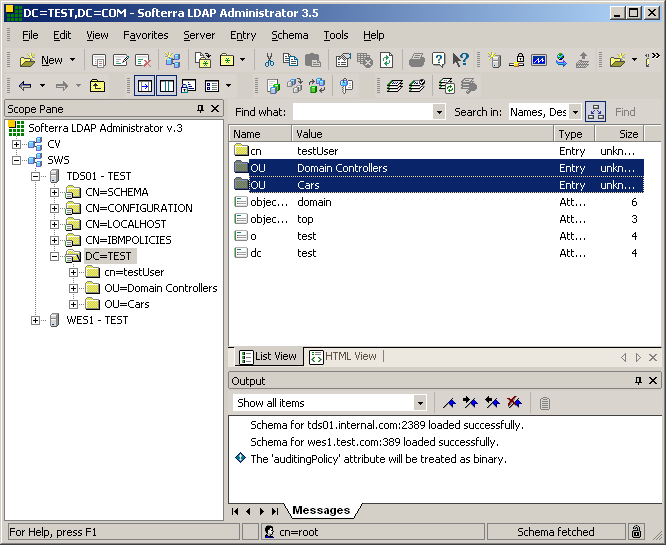Viewport: 666px width, 545px height.
Task: Collapse the DC=TEST tree node
Action: coord(55,256)
